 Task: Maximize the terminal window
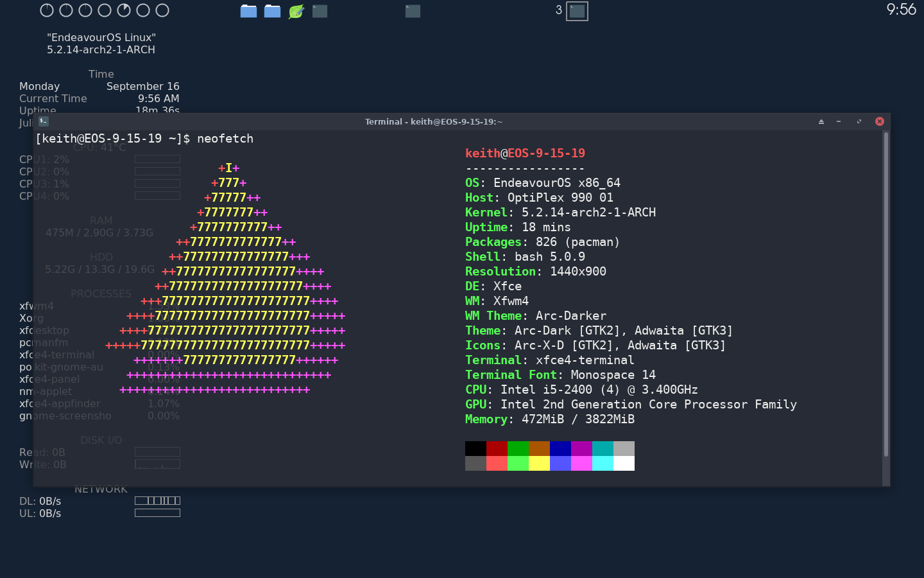859,121
